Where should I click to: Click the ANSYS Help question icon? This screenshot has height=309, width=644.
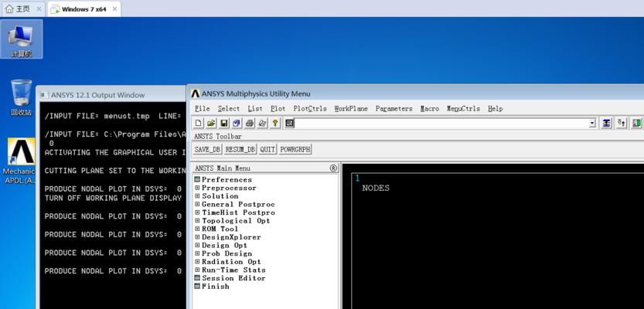(x=274, y=123)
